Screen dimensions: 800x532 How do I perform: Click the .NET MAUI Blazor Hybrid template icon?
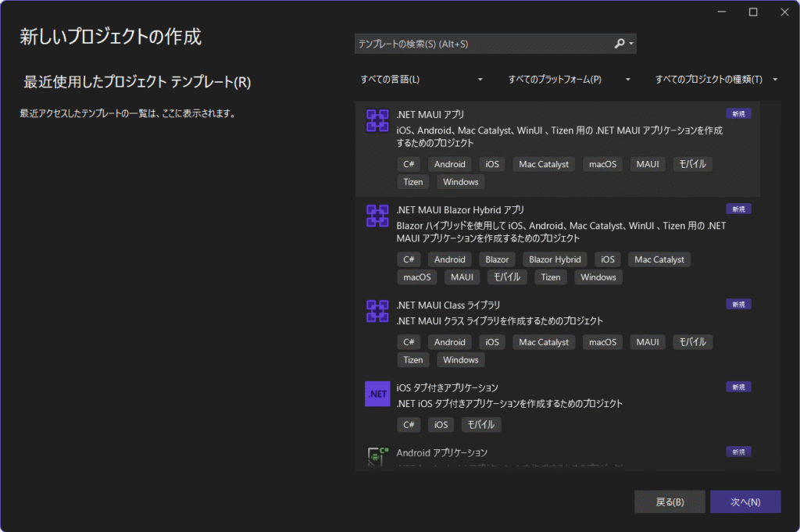pos(377,216)
